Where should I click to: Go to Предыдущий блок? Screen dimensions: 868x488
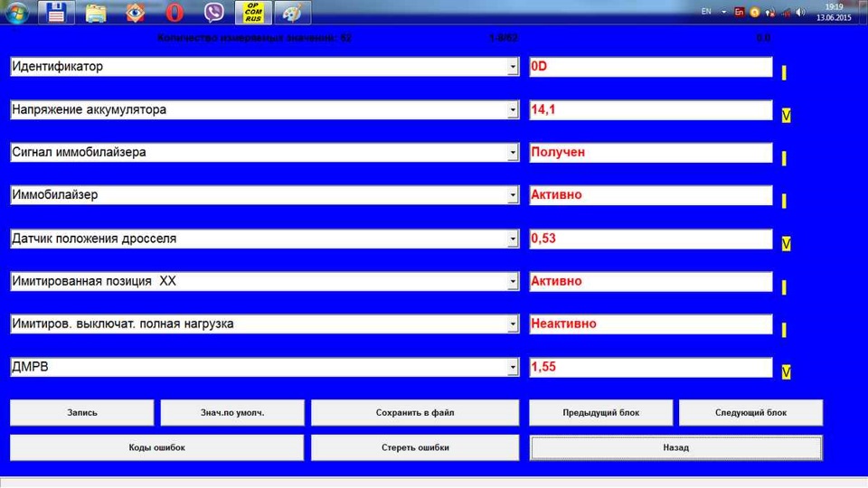point(600,413)
